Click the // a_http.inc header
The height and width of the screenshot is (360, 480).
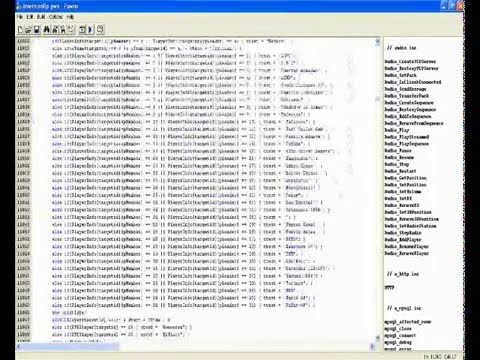(403, 274)
